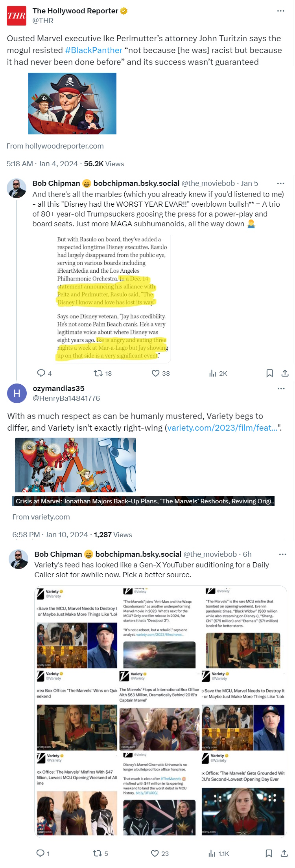Share Bob Chipman's Jan 5 post

pyautogui.click(x=285, y=373)
